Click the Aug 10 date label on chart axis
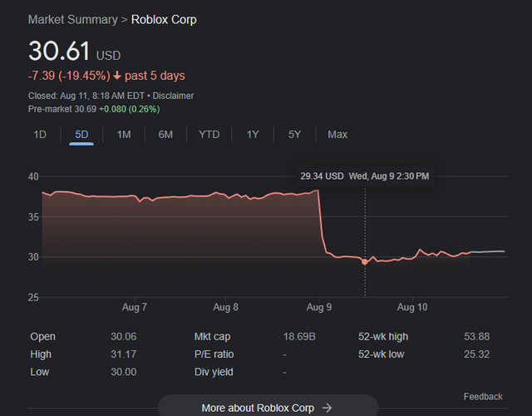Image resolution: width=532 pixels, height=416 pixels. point(412,307)
